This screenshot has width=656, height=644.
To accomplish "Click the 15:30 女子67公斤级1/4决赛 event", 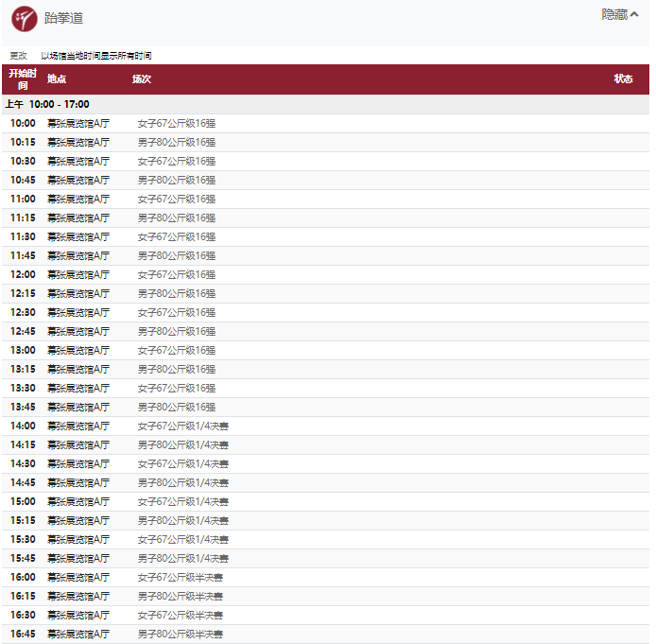I will tap(183, 539).
